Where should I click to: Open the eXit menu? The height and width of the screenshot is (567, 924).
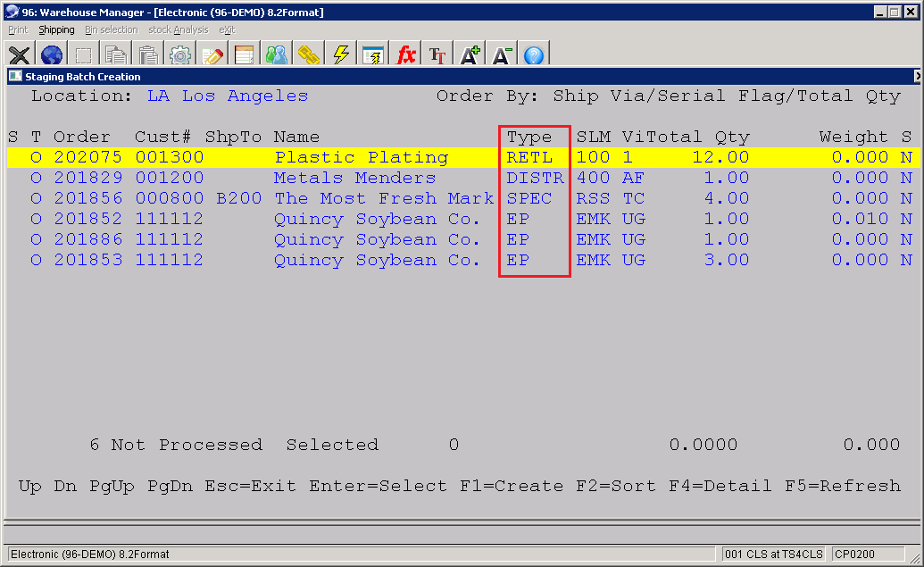227,29
